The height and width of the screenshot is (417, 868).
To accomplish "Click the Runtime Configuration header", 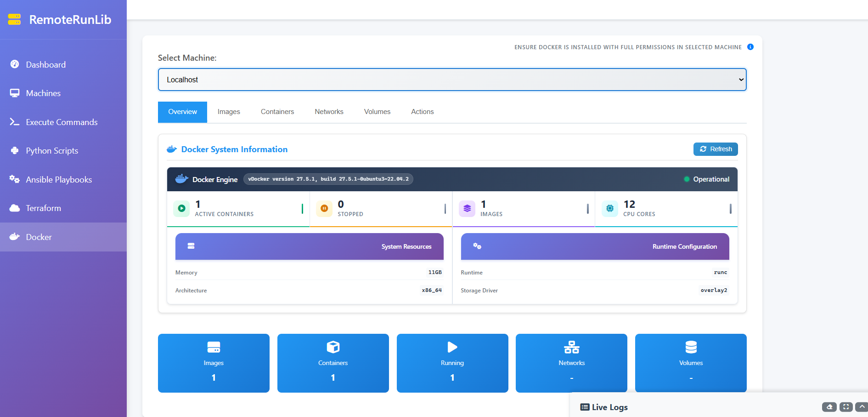I will tap(595, 246).
